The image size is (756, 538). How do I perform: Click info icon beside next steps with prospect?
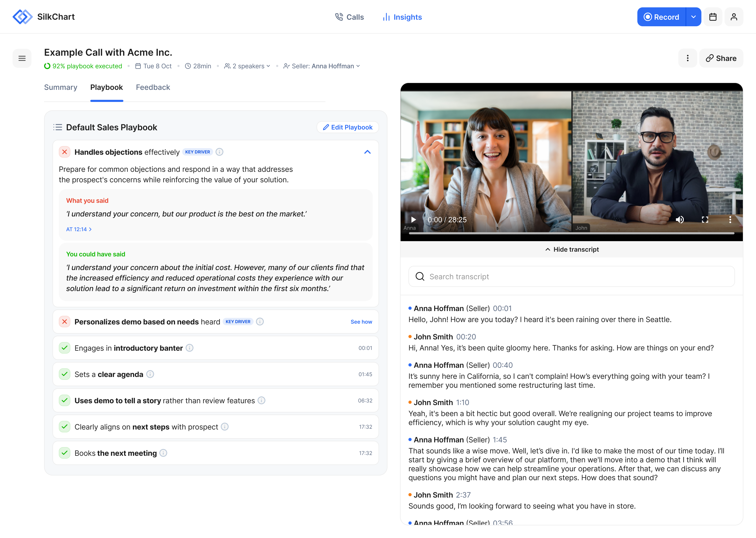(x=224, y=427)
